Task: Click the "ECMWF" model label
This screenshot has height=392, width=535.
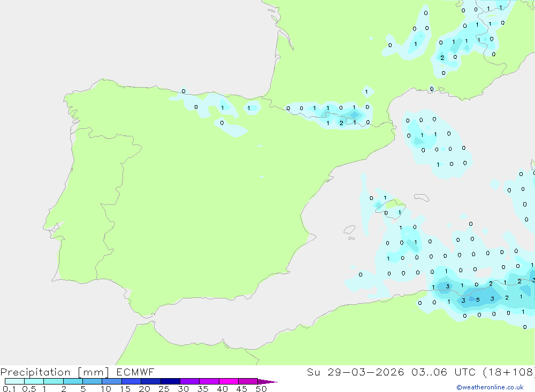Action: [x=135, y=372]
